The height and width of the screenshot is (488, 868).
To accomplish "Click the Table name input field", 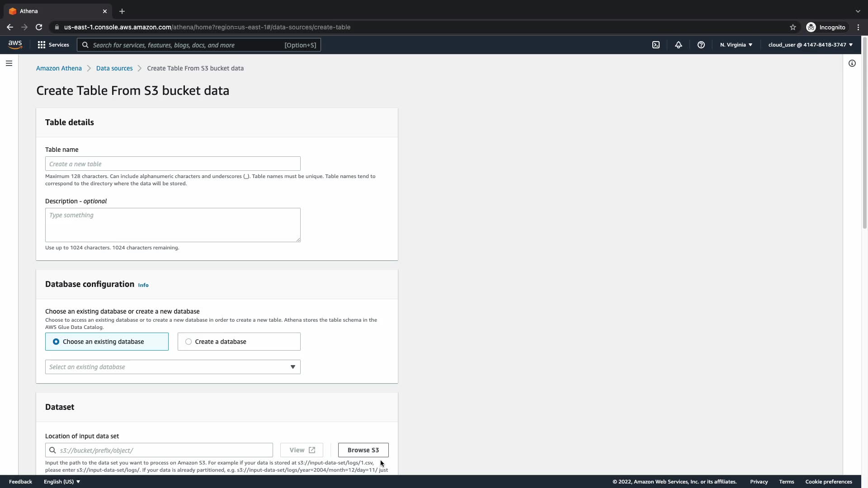I will (x=173, y=164).
